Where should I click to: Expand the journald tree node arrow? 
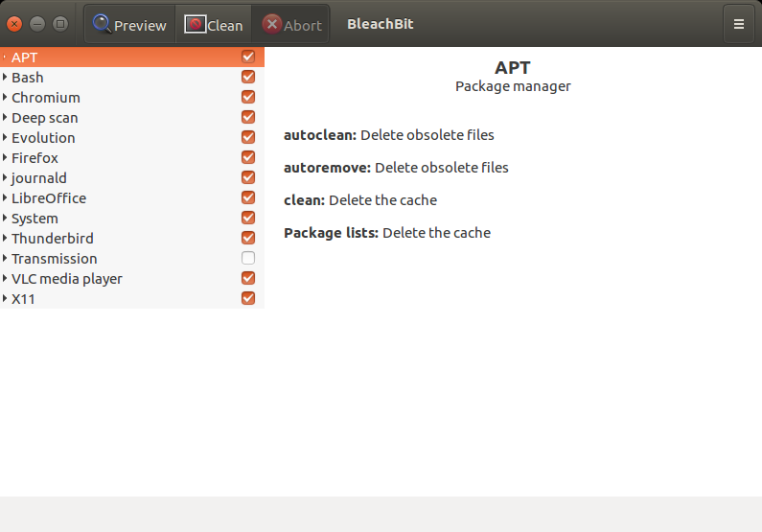5,178
